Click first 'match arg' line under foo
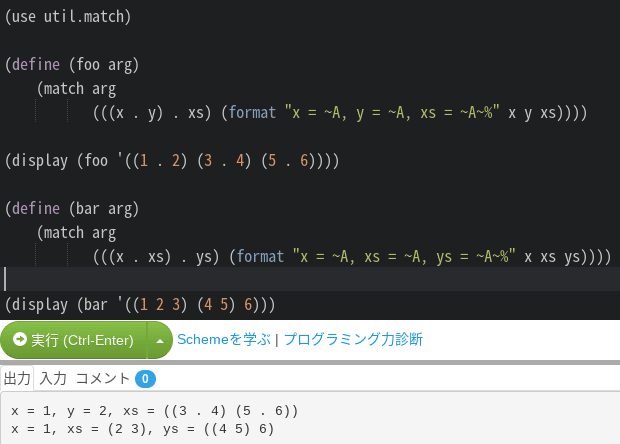Image resolution: width=620 pixels, height=444 pixels. pos(76,89)
